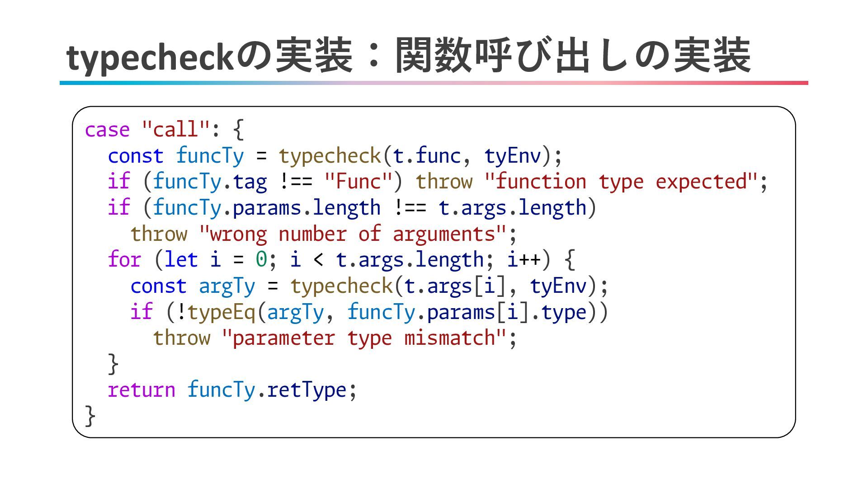The width and height of the screenshot is (868, 488).
Task: Click the "Func" string literal
Action: point(358,182)
